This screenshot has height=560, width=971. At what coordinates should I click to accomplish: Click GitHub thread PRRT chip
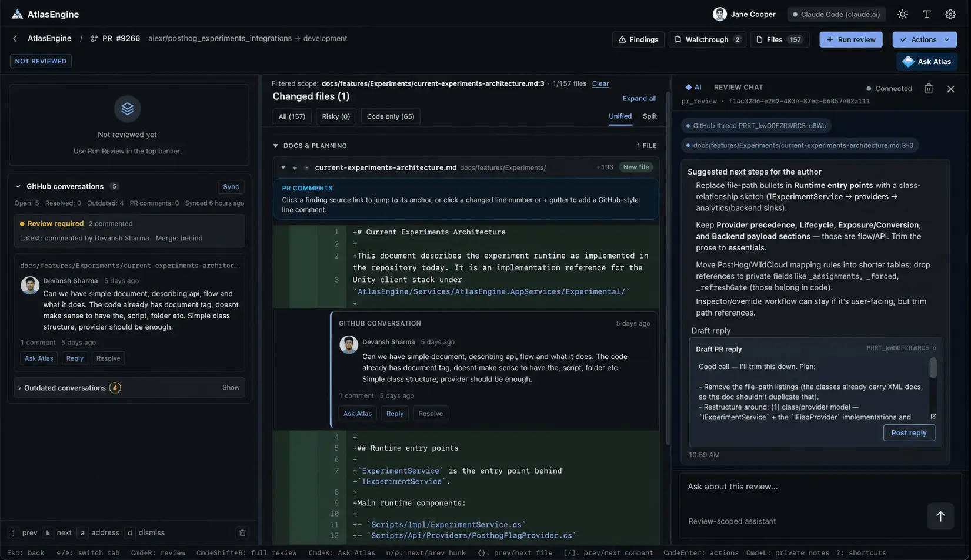pyautogui.click(x=756, y=126)
